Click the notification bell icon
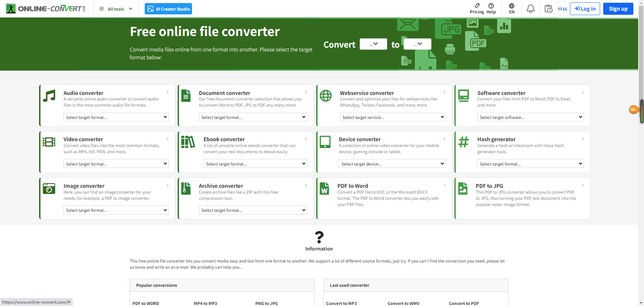Screen dimensions: 644x306 point(530,9)
